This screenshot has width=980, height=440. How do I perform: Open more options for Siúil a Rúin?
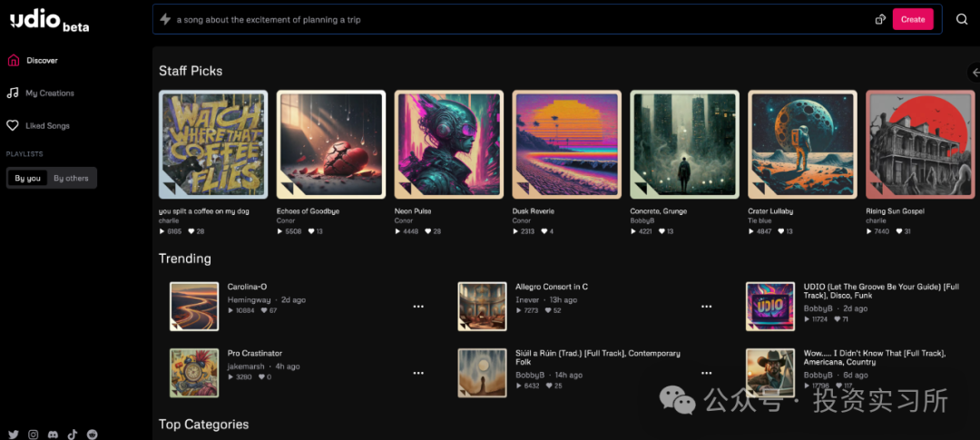tap(706, 373)
